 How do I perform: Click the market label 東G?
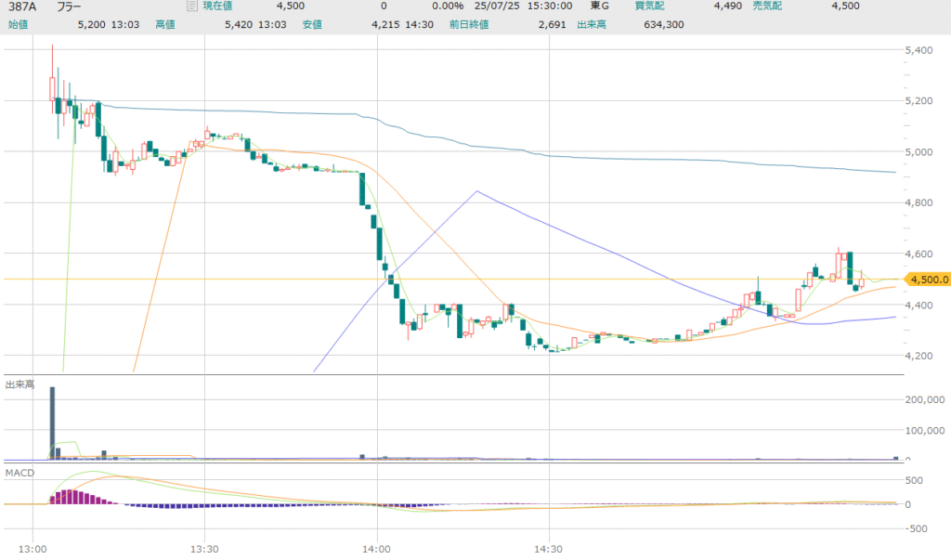click(x=600, y=7)
